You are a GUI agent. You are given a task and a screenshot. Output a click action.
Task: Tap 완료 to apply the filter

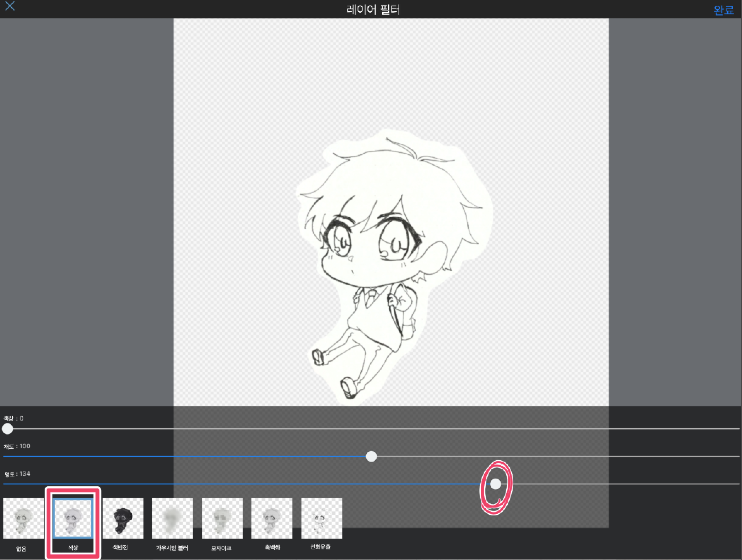(724, 10)
